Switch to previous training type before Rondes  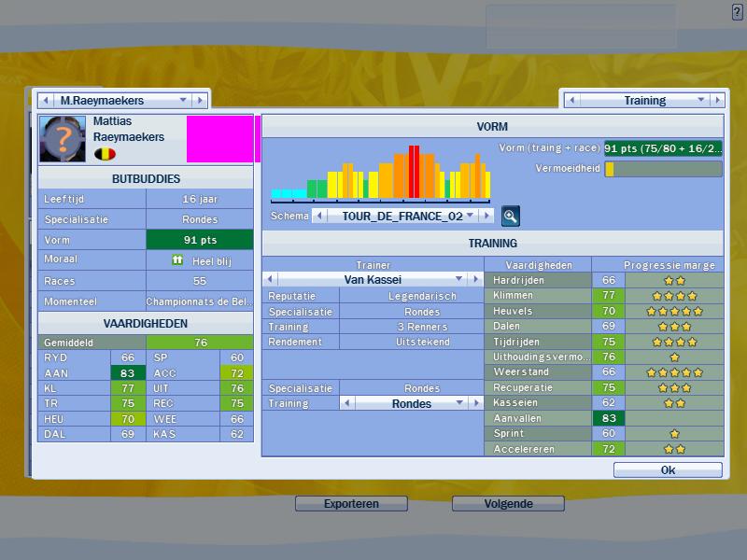point(347,403)
